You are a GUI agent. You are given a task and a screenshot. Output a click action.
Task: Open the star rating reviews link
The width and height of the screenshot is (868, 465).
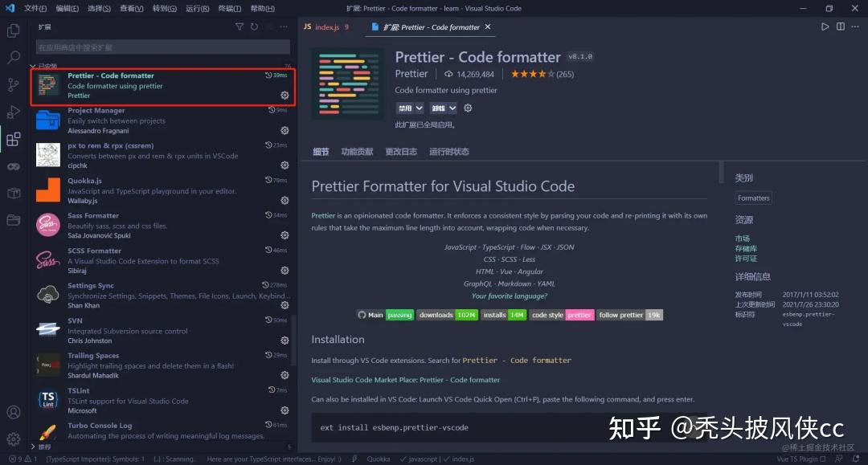point(542,74)
